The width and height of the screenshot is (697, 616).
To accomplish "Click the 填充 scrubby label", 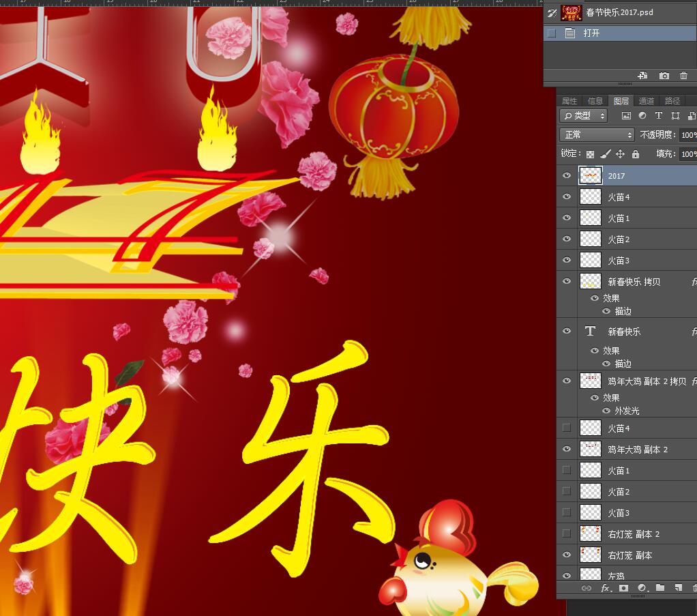I will (666, 154).
